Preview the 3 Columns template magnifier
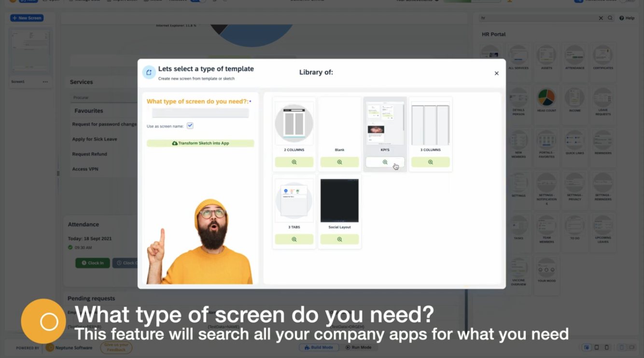Viewport: 644px width, 358px height. [430, 162]
